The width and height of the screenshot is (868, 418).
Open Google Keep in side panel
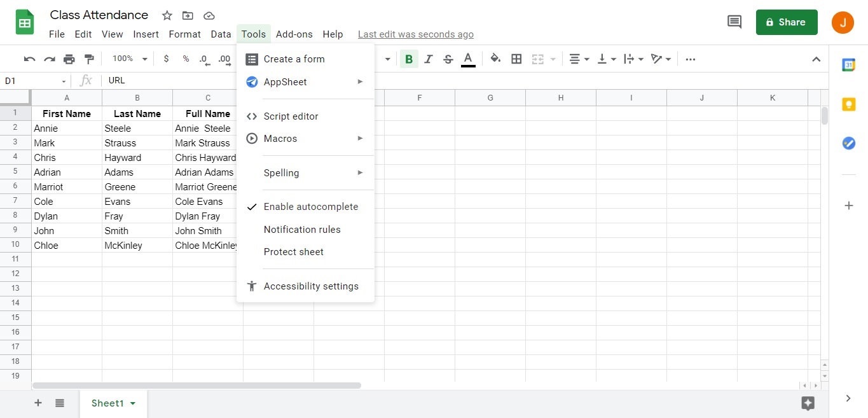[848, 104]
